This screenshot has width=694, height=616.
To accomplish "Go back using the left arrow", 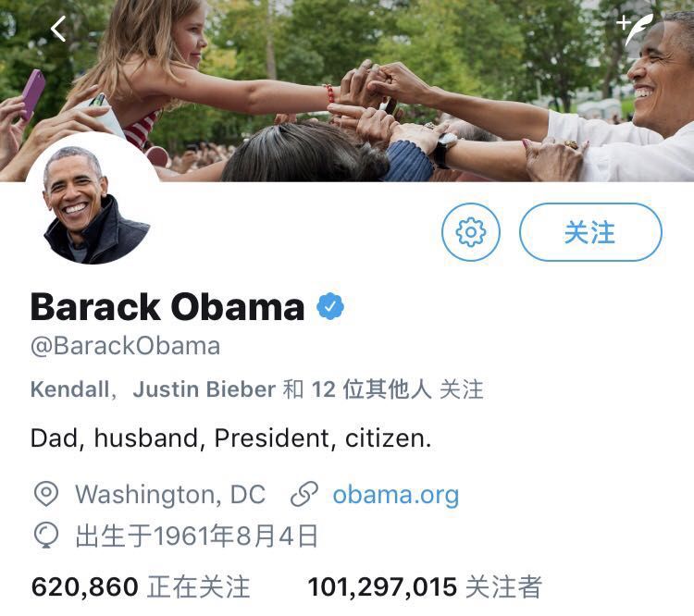I will tap(58, 29).
